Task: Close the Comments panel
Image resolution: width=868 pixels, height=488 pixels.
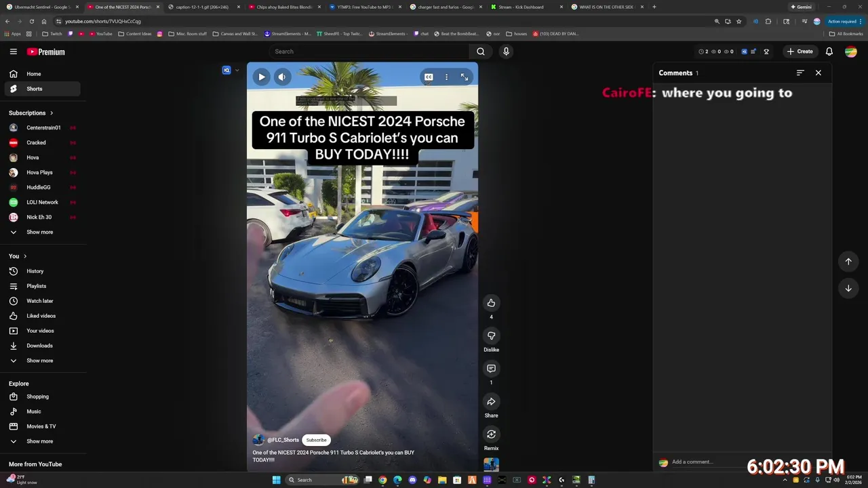Action: (818, 73)
